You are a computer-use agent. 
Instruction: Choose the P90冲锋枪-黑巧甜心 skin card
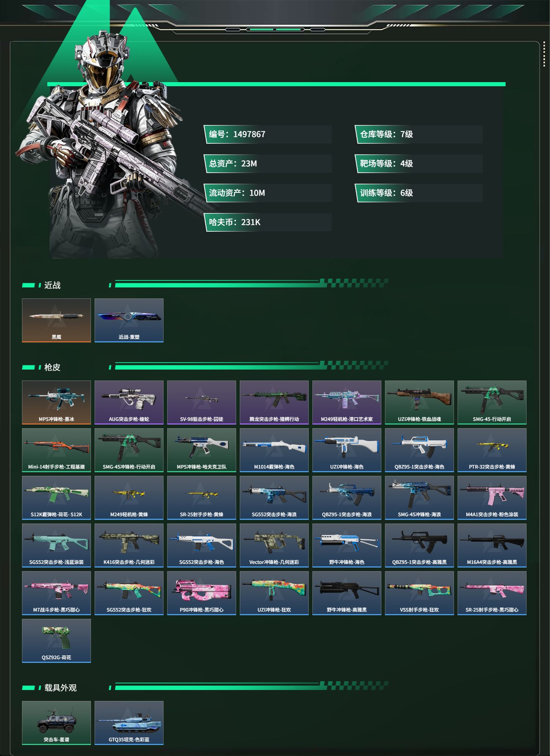[202, 593]
